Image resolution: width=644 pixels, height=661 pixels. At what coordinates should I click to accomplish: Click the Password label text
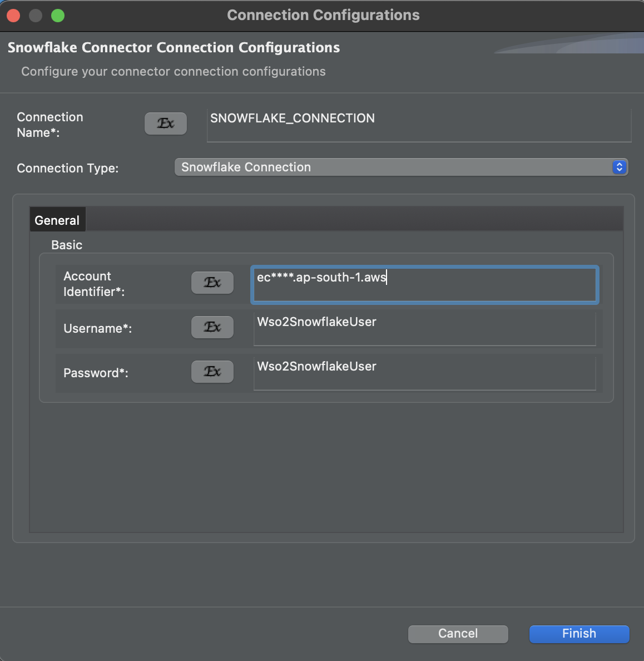pyautogui.click(x=96, y=373)
